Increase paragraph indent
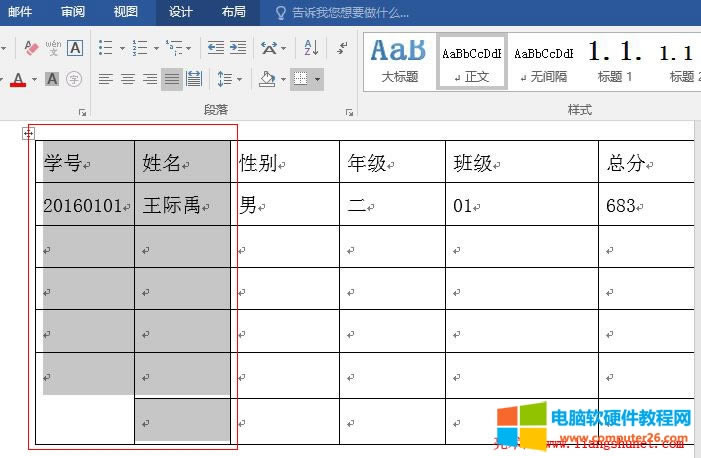 tap(238, 47)
